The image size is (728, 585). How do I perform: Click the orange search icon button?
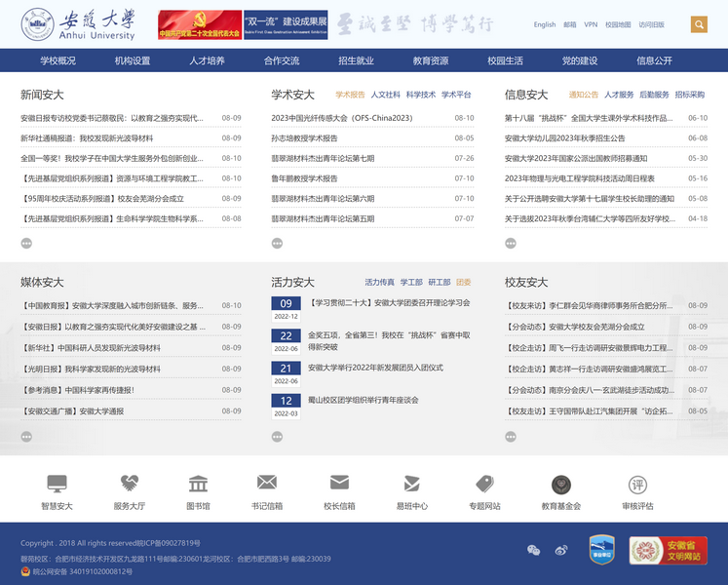click(x=699, y=24)
